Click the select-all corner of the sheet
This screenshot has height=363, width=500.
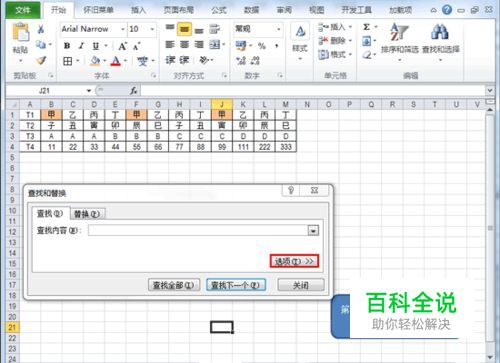[13, 104]
